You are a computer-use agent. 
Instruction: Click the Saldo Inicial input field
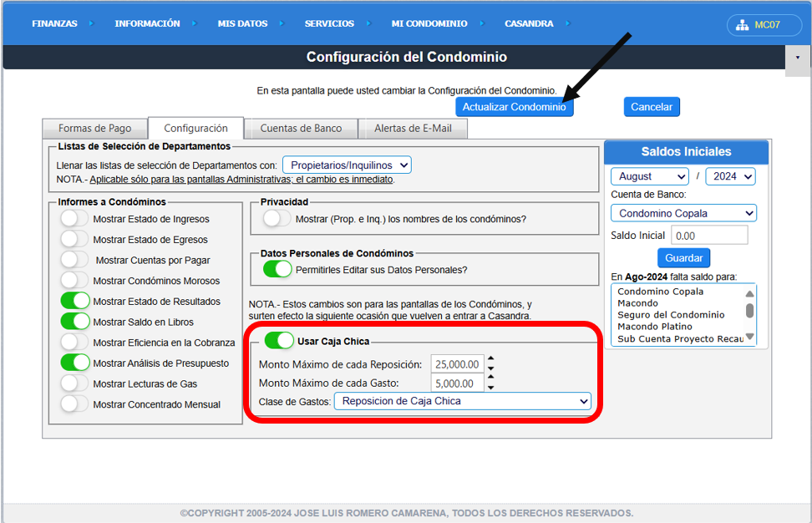(709, 236)
